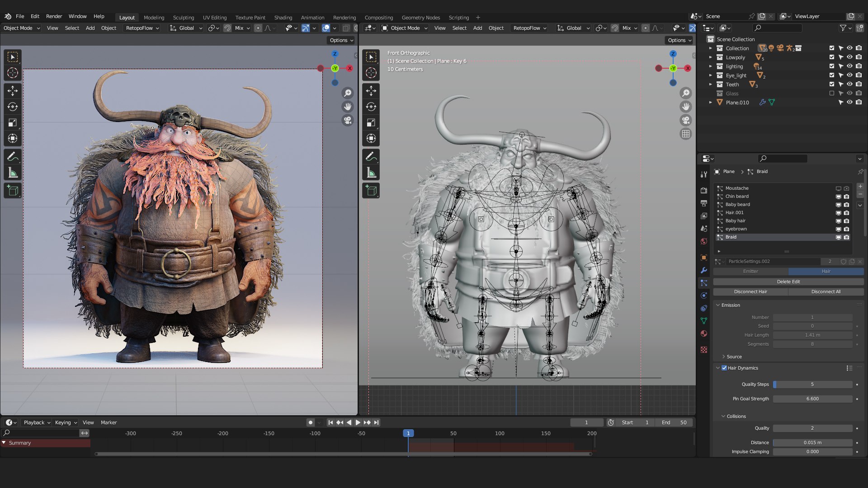Disable Hair Dynamics checkbox
This screenshot has width=868, height=488.
pyautogui.click(x=724, y=368)
